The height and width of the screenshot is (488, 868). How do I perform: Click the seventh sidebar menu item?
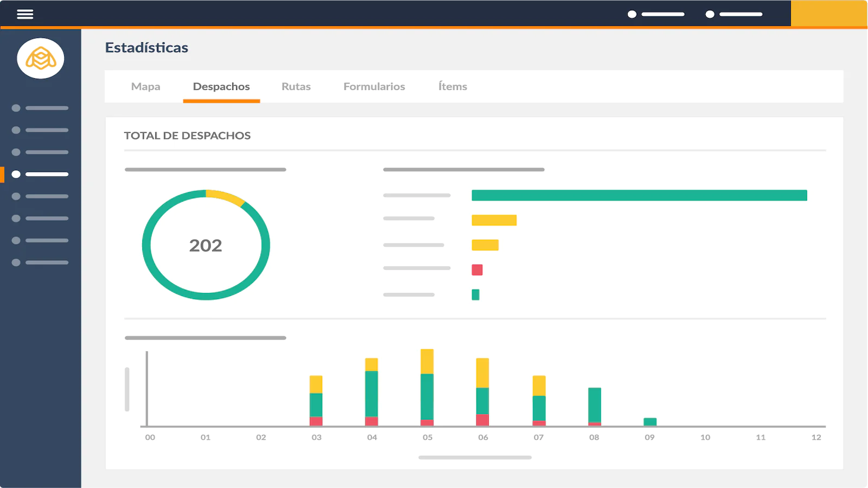40,240
